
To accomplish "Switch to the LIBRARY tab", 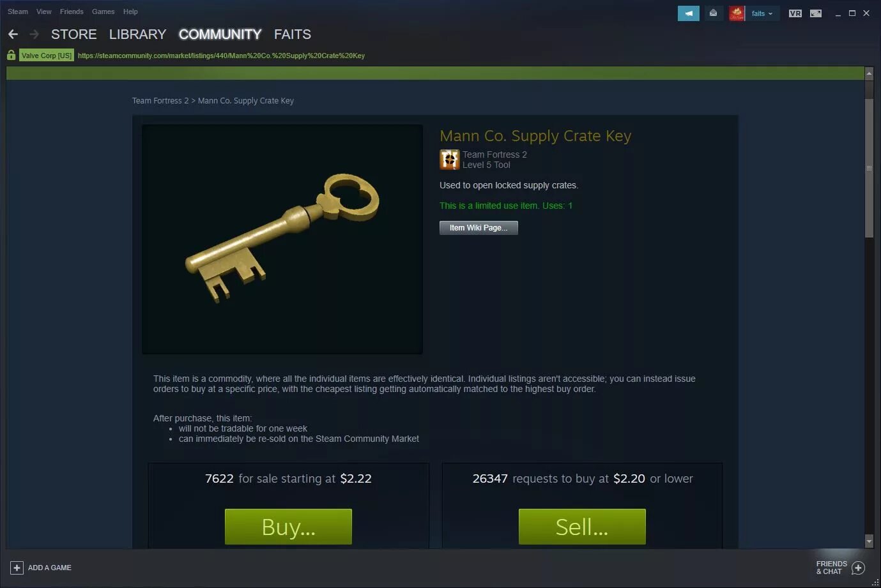I will point(137,34).
